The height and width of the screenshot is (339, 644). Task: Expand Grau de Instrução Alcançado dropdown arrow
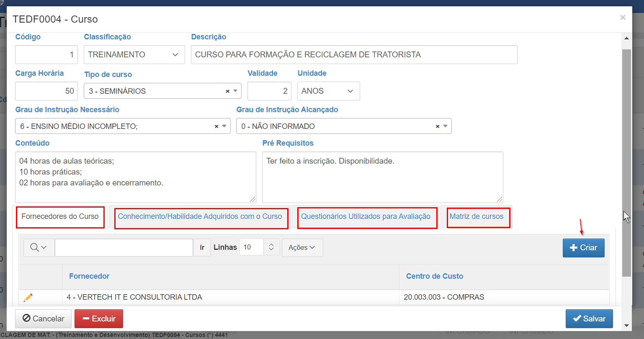pos(446,126)
